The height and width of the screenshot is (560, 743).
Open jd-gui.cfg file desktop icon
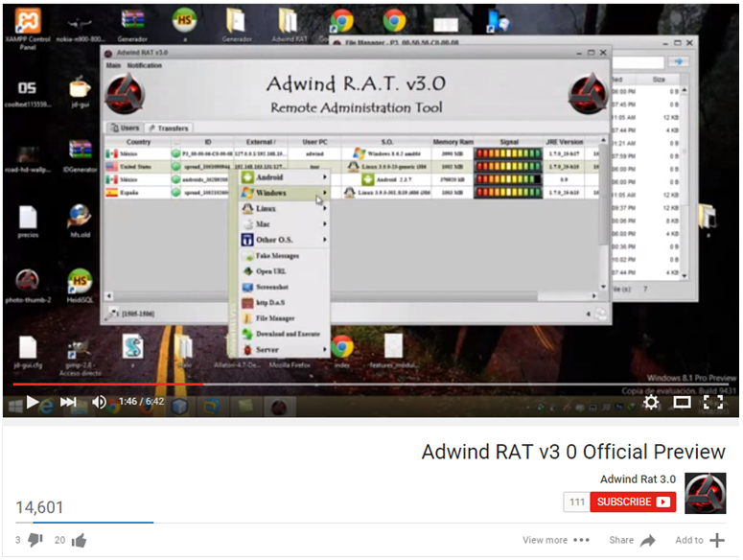(28, 353)
